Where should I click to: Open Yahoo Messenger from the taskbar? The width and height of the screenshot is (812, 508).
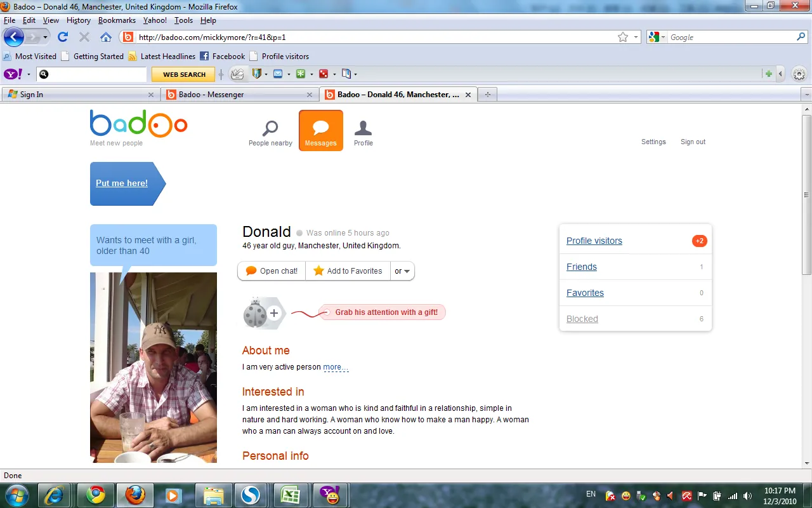pyautogui.click(x=329, y=495)
